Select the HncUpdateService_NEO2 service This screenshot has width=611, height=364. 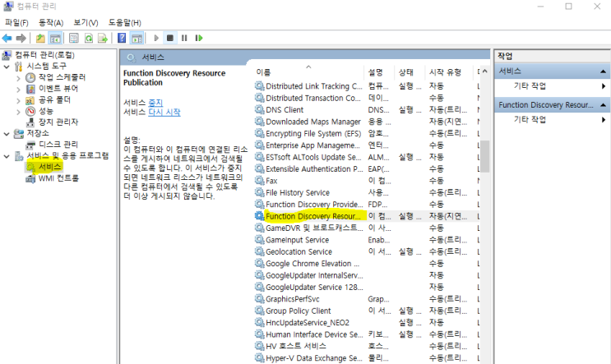pyautogui.click(x=367, y=323)
